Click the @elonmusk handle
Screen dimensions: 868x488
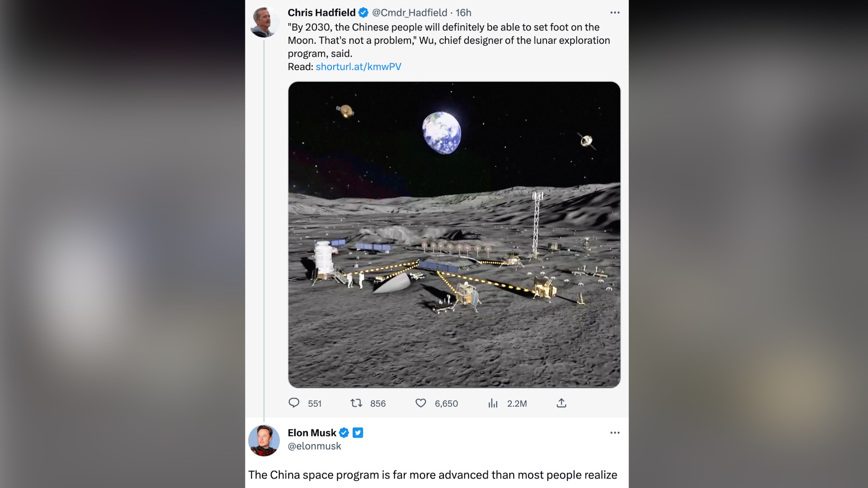(x=315, y=446)
